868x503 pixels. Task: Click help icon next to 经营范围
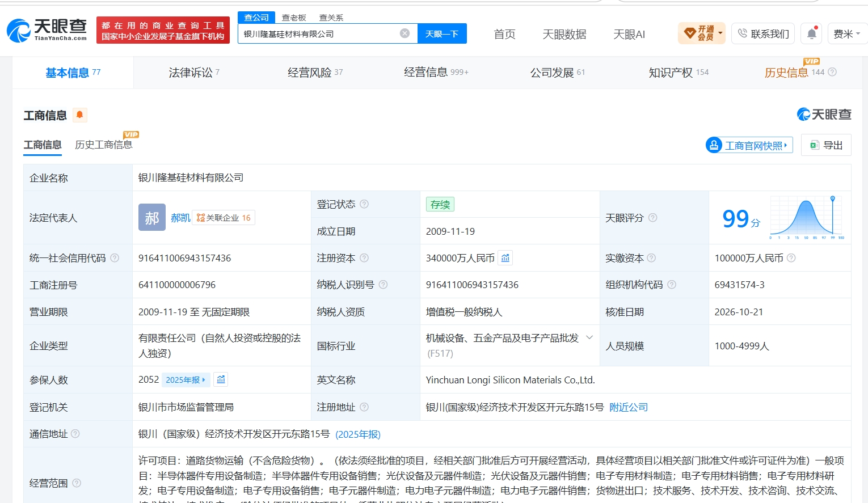click(77, 483)
